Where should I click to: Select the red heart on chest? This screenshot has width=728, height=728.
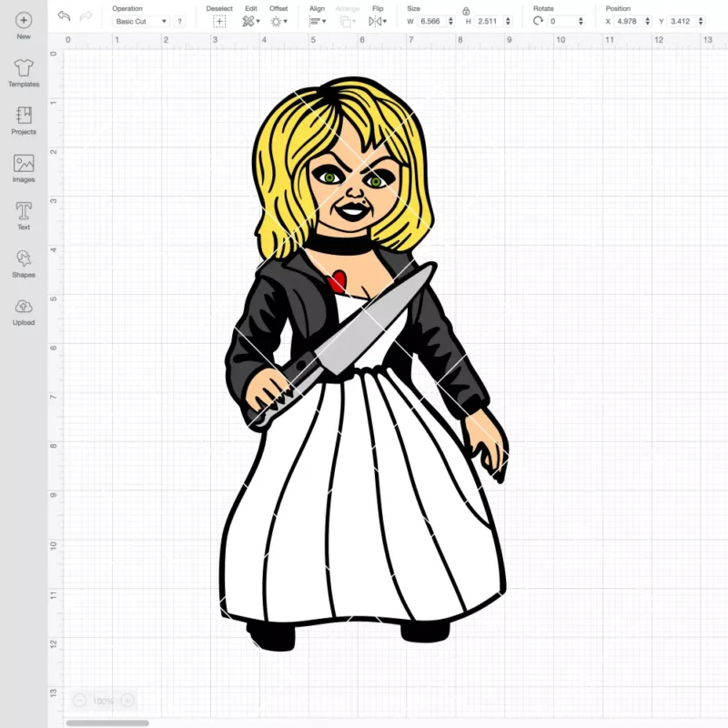[338, 281]
